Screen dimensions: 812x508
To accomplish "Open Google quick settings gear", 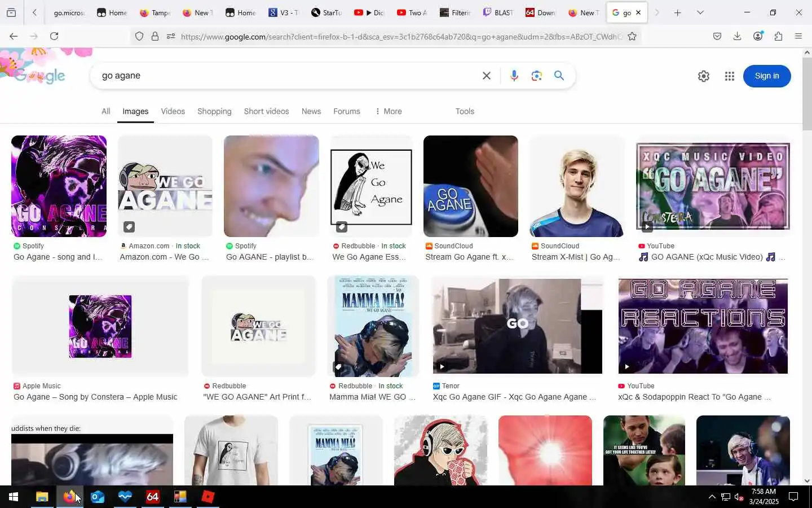I will 703,76.
